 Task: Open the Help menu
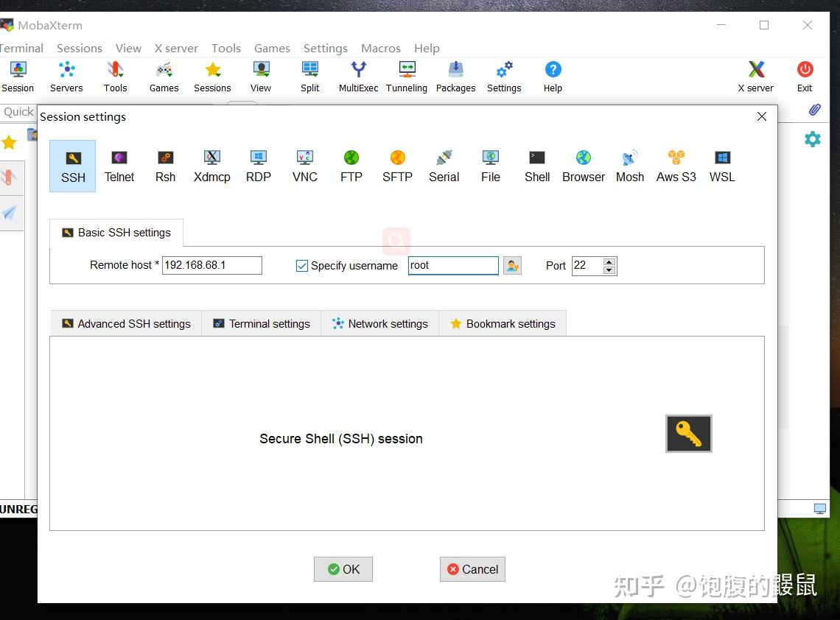click(x=427, y=48)
